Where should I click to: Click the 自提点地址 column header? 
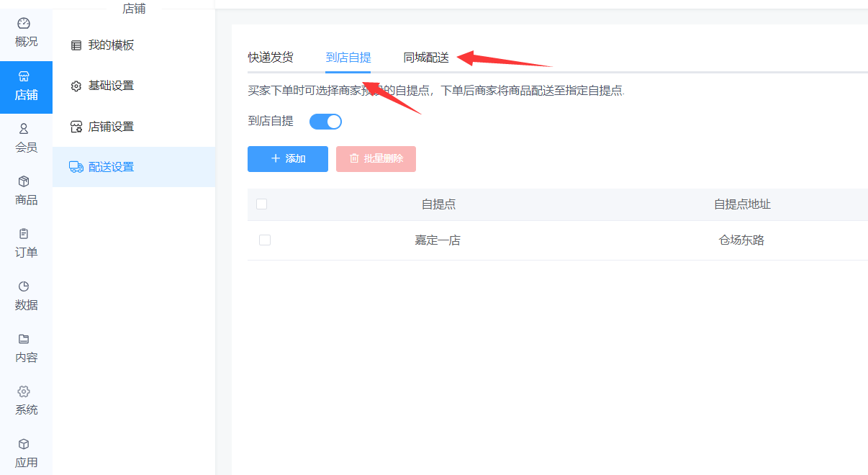click(742, 204)
